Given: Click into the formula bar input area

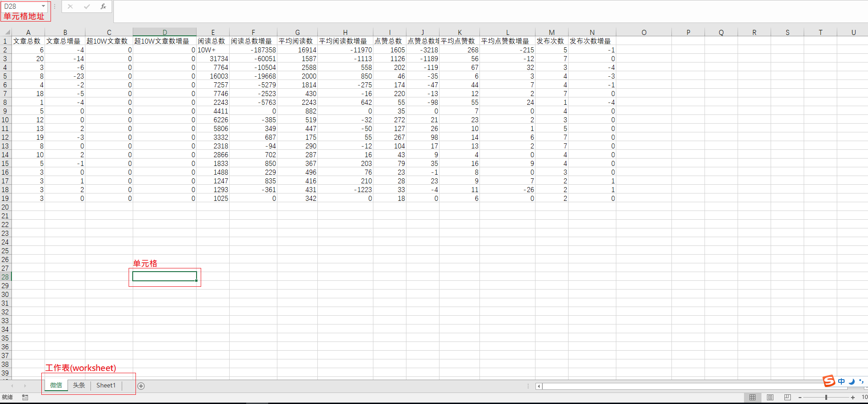Looking at the screenshot, I should pos(490,11).
